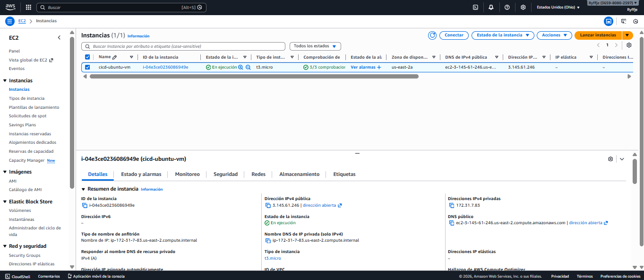Open the 'Acciones' dropdown menu
Screen dimensions: 644x280
(554, 35)
